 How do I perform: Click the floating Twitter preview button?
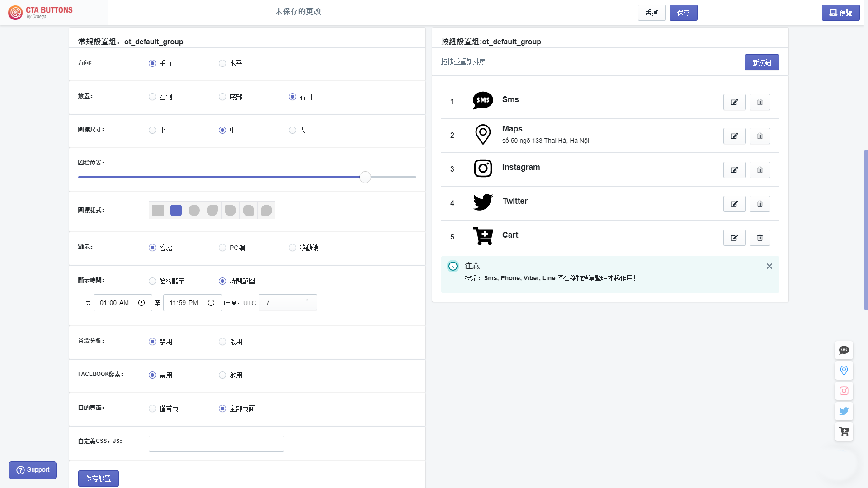point(844,411)
